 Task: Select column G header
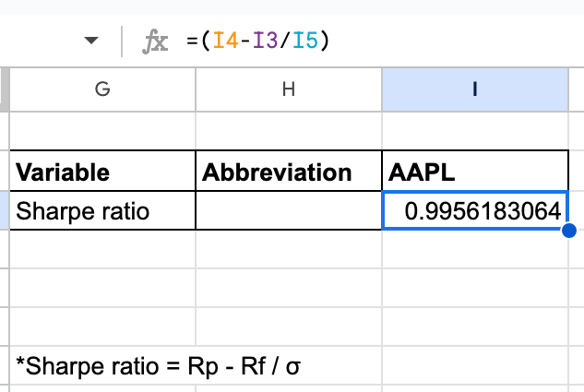[x=102, y=89]
